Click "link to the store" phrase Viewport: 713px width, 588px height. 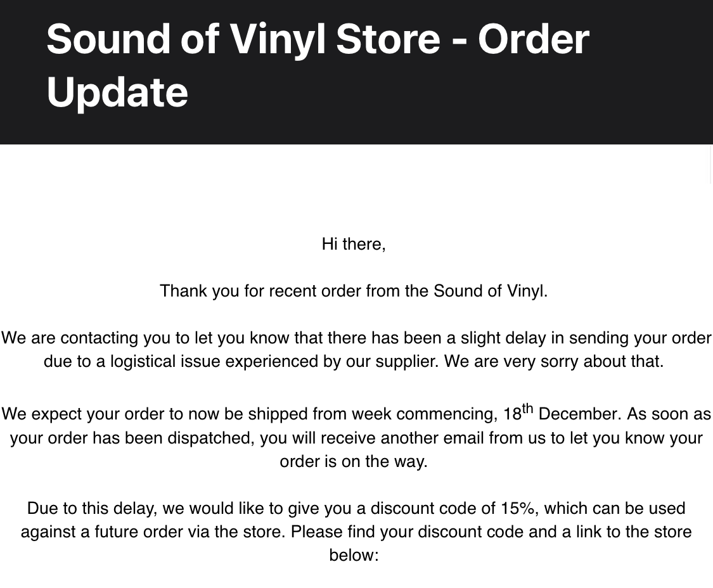click(x=634, y=532)
